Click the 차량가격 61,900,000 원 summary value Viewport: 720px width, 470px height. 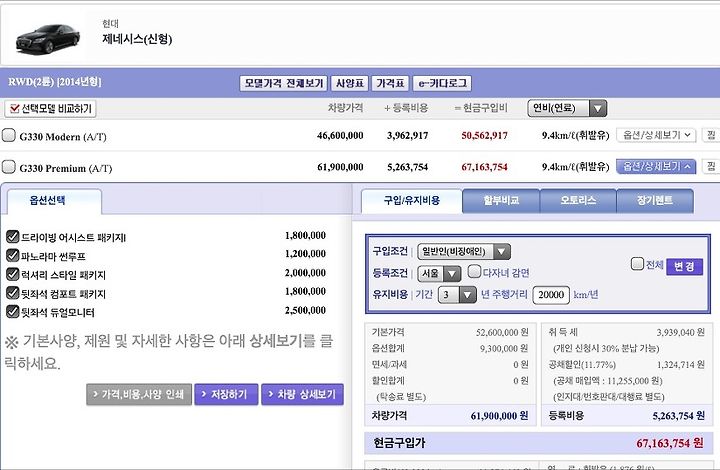[x=500, y=416]
